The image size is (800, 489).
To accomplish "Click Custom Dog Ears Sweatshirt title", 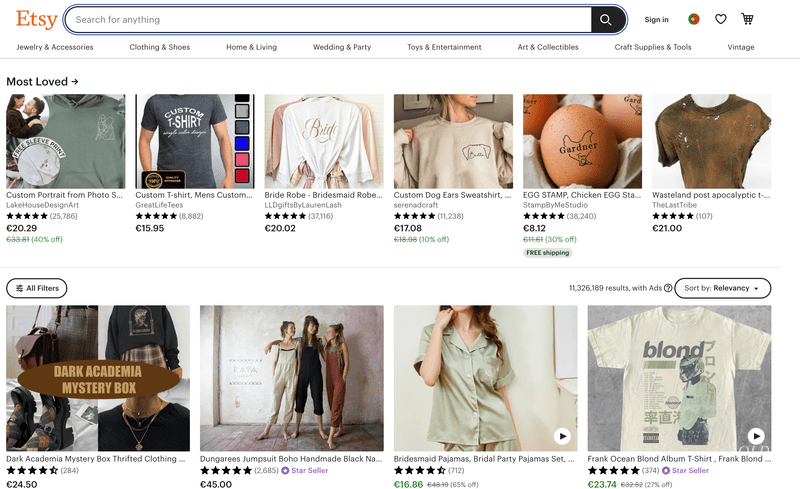I will click(453, 195).
